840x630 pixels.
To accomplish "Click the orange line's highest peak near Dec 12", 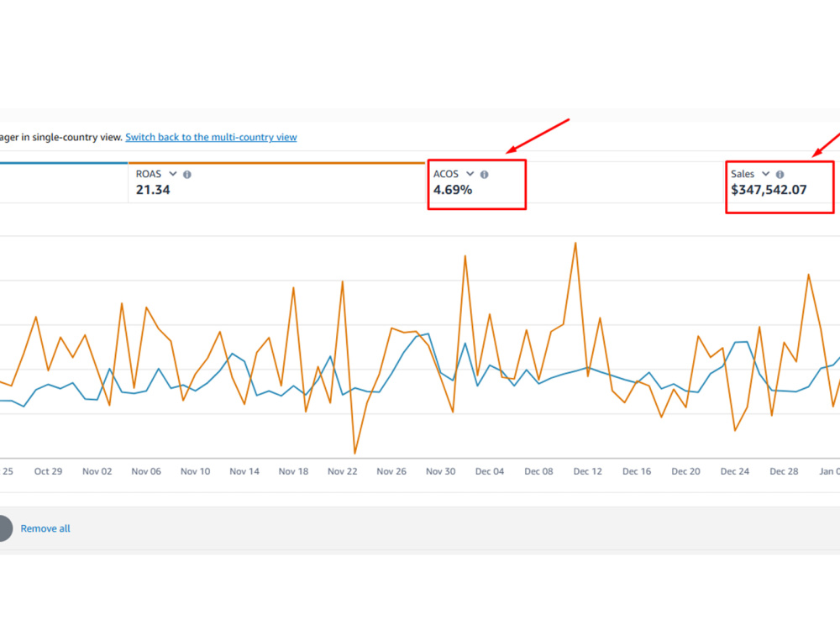I will (575, 244).
